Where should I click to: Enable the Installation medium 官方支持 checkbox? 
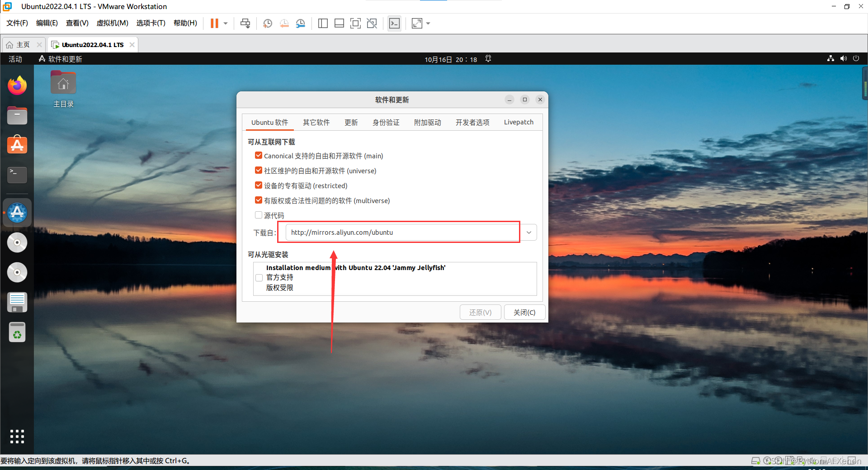[259, 278]
